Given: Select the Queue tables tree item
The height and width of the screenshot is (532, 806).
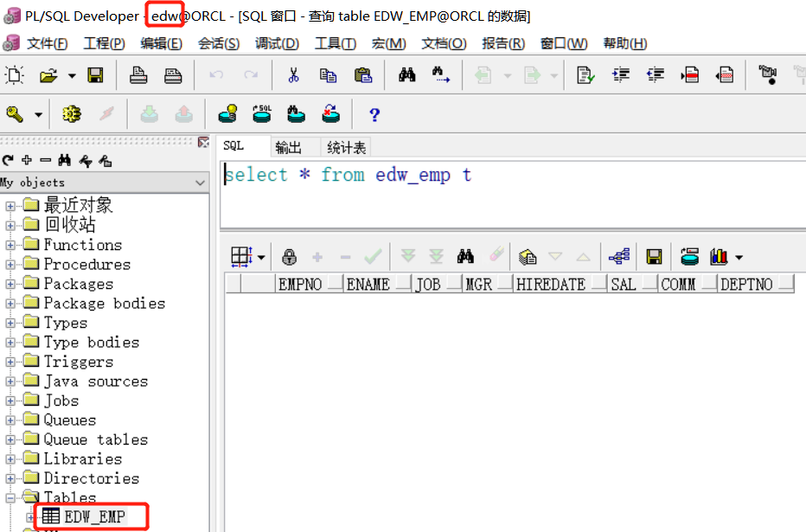Looking at the screenshot, I should [96, 439].
